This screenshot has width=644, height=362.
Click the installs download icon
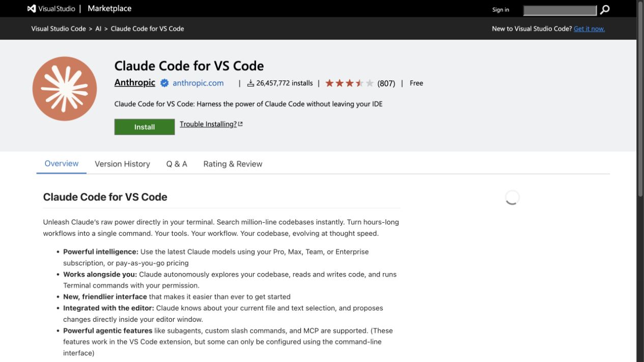tap(250, 83)
